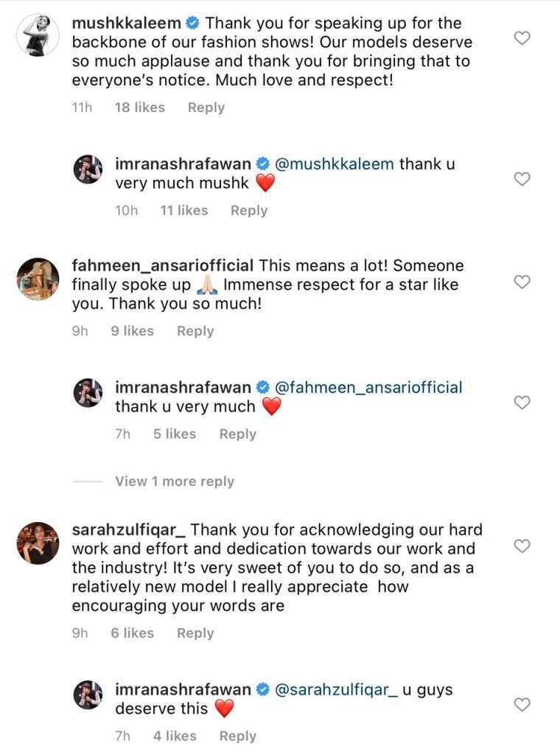Image resolution: width=560 pixels, height=755 pixels.
Task: Open fahmeen_ansariofficial's profile picture
Action: [38, 279]
